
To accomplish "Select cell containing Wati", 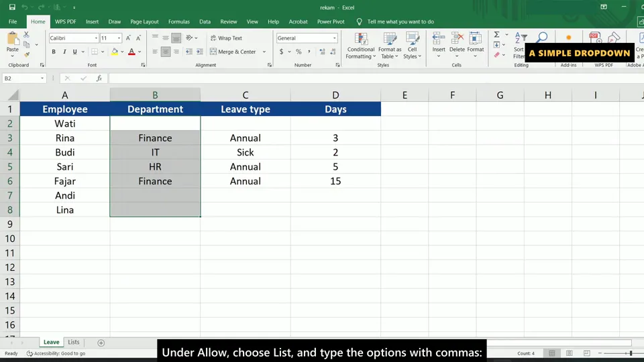I will click(x=65, y=123).
